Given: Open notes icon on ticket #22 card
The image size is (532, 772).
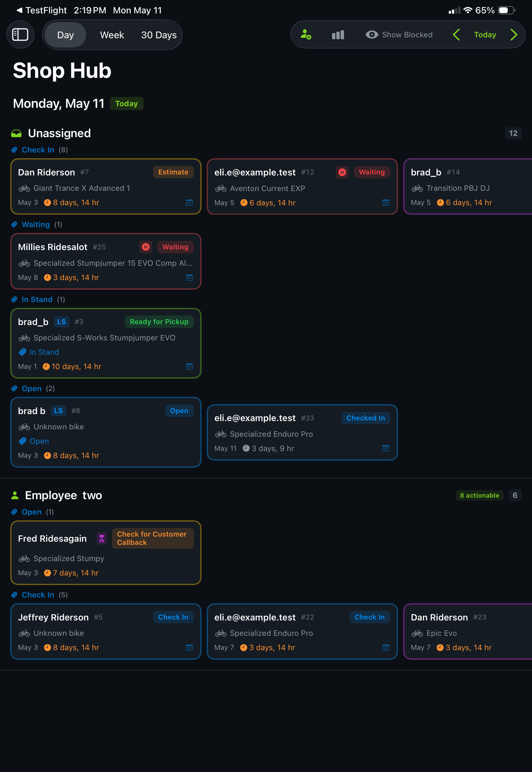Looking at the screenshot, I should coord(386,648).
